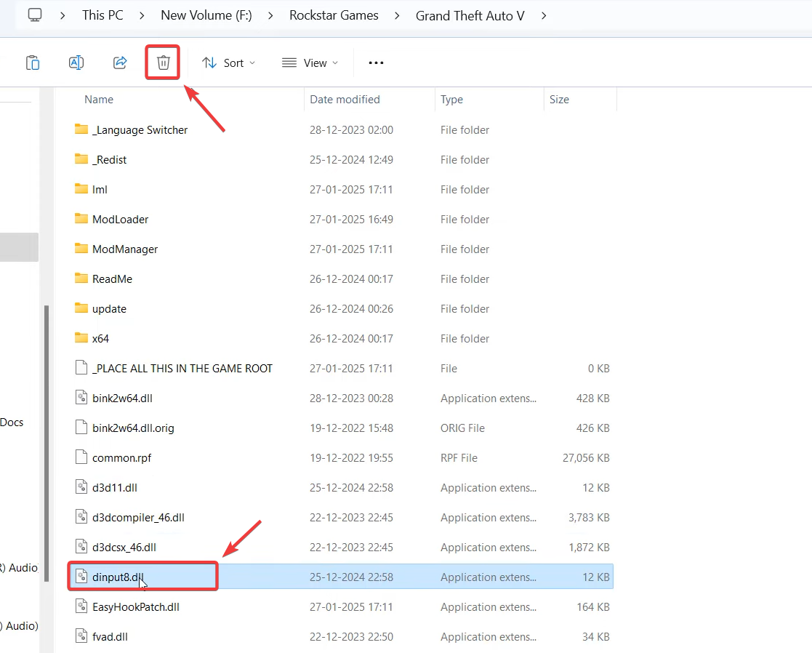Click the Docs item in navigation pane
The width and height of the screenshot is (812, 653).
coord(12,422)
